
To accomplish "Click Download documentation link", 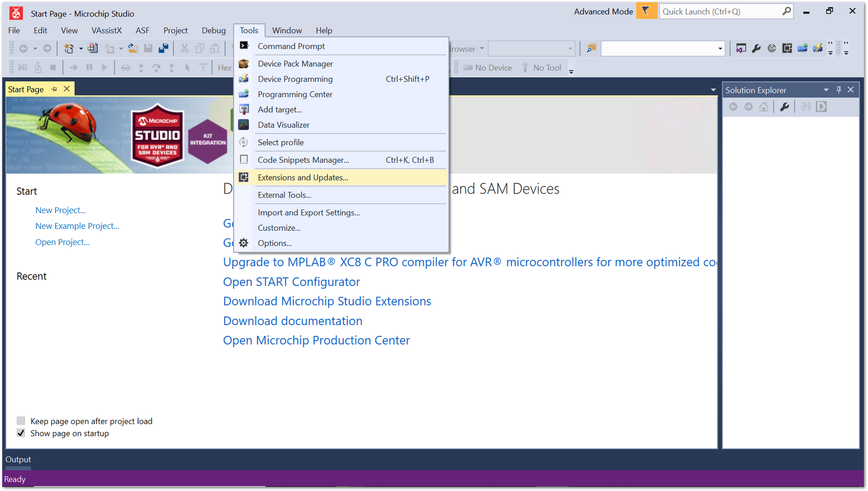I will pyautogui.click(x=293, y=321).
